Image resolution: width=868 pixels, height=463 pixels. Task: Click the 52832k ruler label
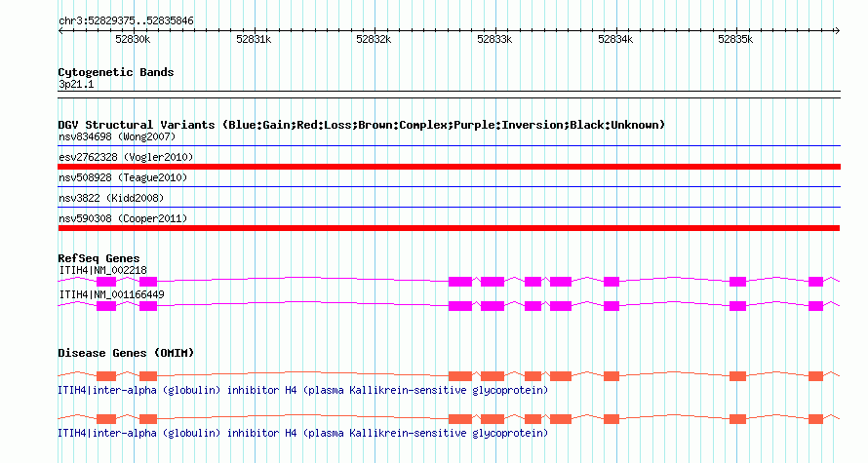coord(374,39)
